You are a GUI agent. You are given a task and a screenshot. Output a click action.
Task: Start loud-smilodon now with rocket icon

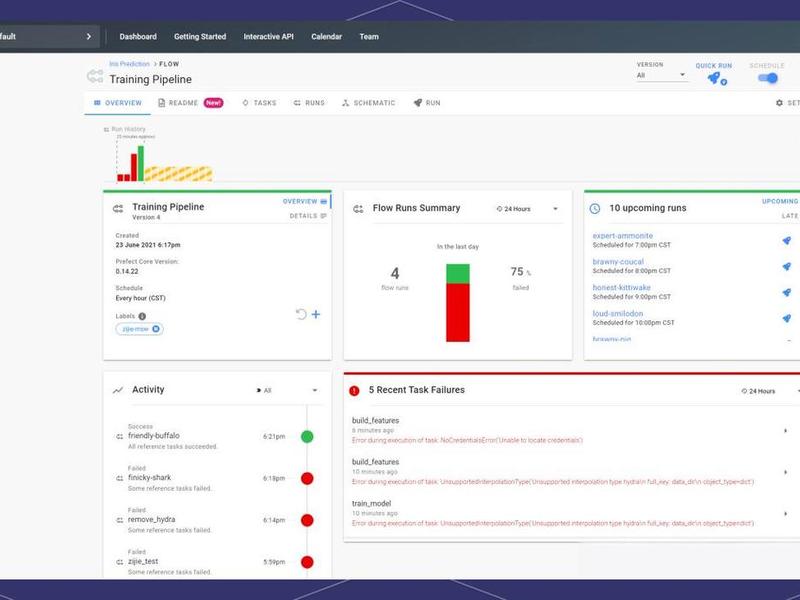tap(786, 318)
